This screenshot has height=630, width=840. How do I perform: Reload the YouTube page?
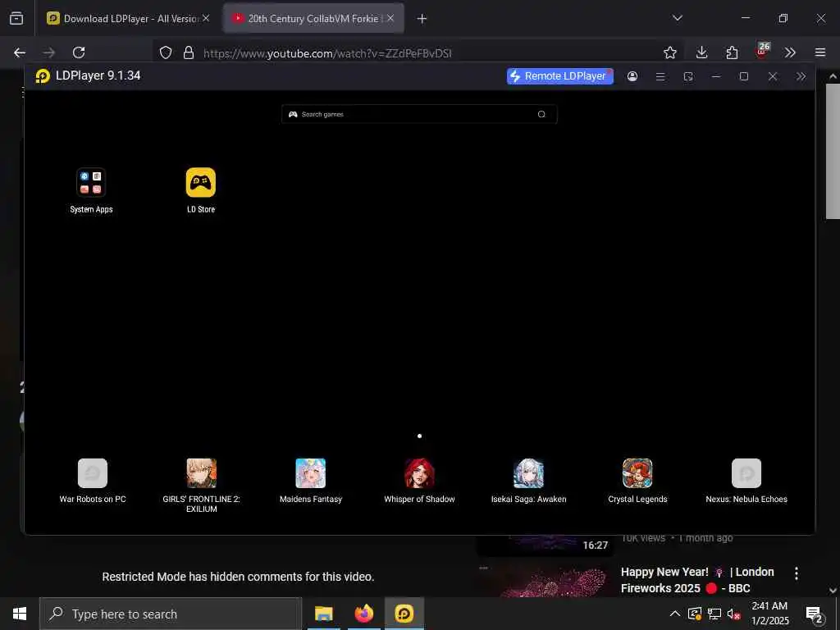coord(79,52)
